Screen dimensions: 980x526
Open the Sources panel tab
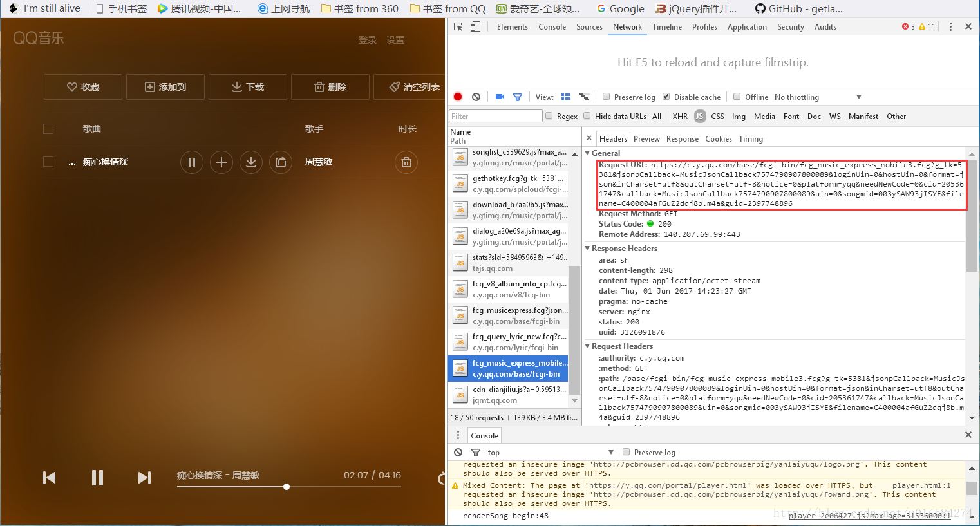589,27
